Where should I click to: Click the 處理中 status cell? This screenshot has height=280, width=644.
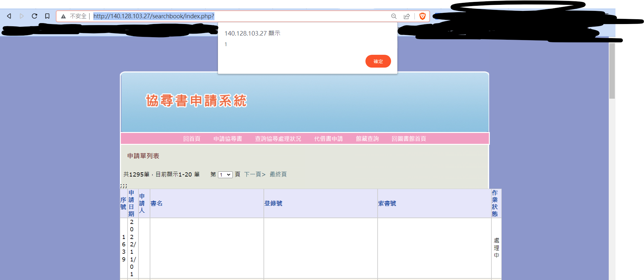[x=497, y=248]
